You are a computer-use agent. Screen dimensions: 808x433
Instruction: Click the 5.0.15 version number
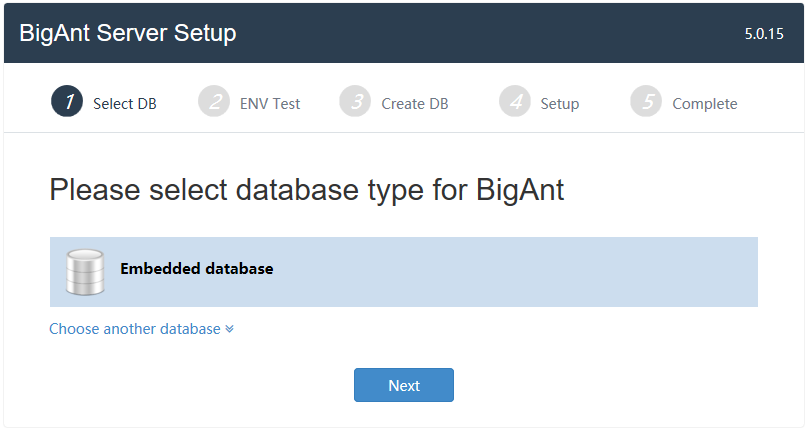(764, 34)
